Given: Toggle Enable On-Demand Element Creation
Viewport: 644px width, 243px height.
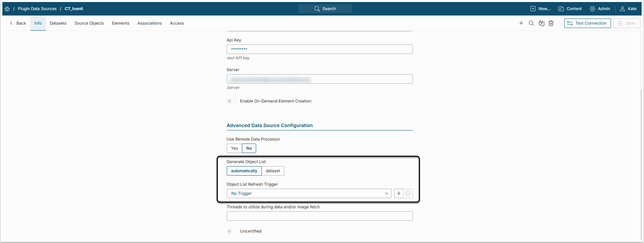Looking at the screenshot, I should [232, 101].
